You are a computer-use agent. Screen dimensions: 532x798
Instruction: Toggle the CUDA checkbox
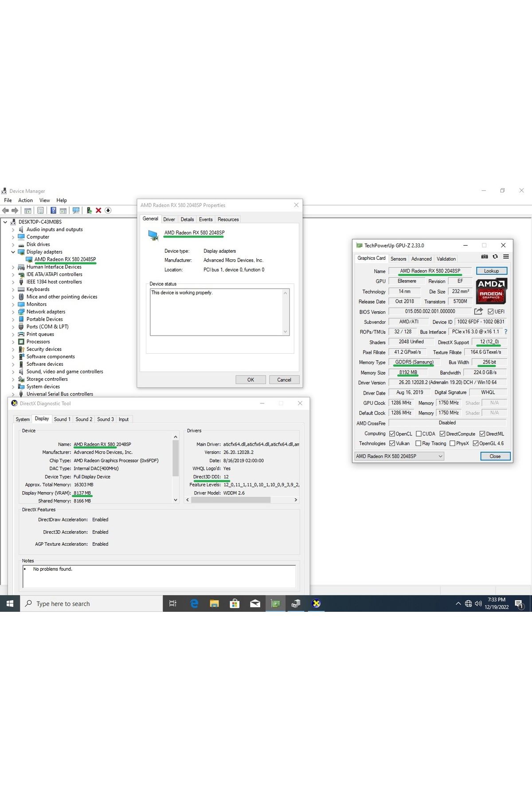419,434
